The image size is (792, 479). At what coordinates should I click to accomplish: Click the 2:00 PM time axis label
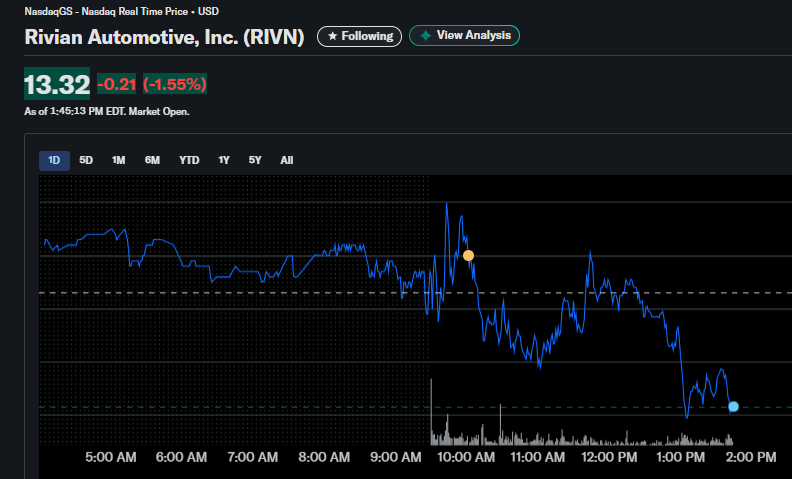[x=751, y=457]
